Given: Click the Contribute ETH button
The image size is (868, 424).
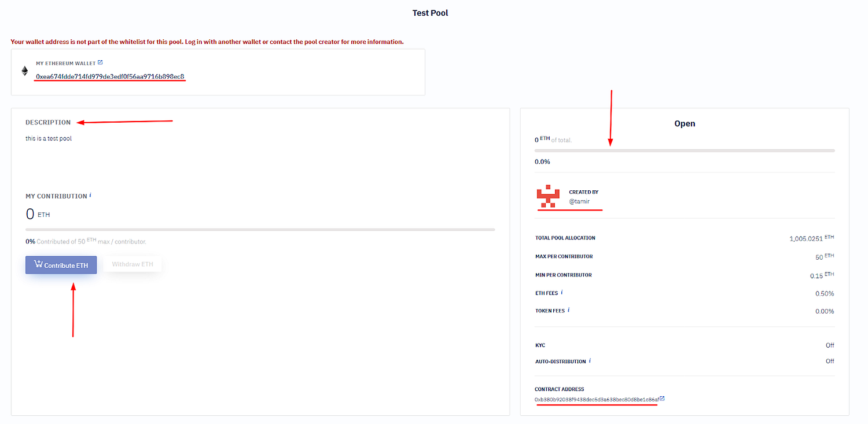Looking at the screenshot, I should 61,265.
